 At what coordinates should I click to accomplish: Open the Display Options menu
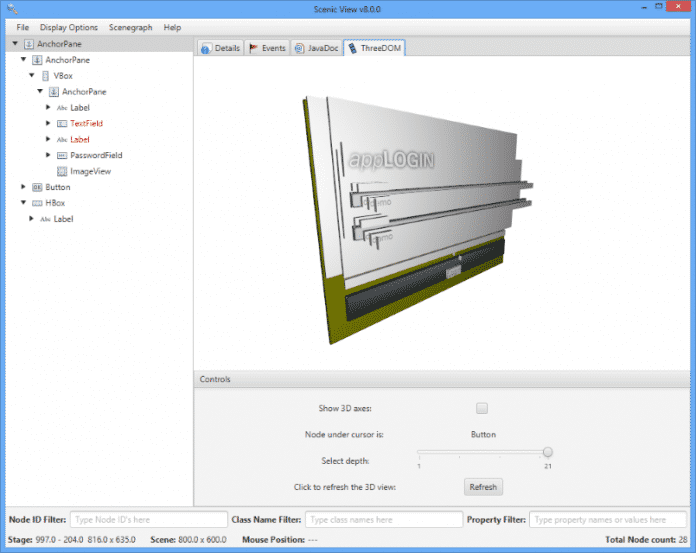[x=69, y=27]
